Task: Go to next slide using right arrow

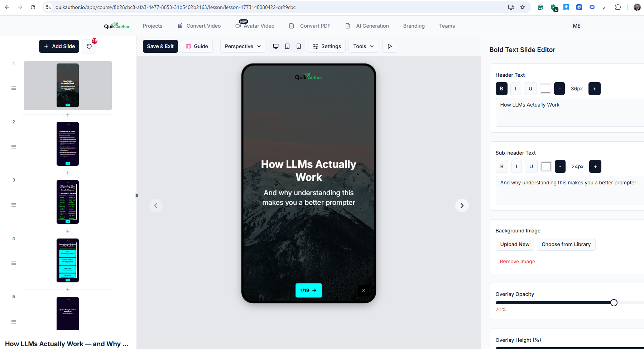Action: coord(462,206)
